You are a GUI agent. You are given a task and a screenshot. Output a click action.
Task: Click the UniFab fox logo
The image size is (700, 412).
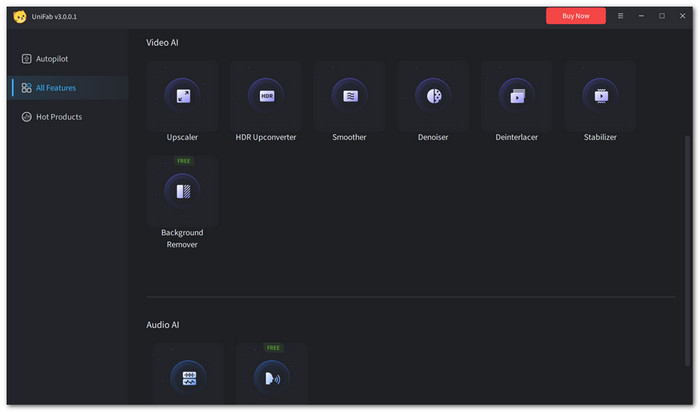(20, 17)
